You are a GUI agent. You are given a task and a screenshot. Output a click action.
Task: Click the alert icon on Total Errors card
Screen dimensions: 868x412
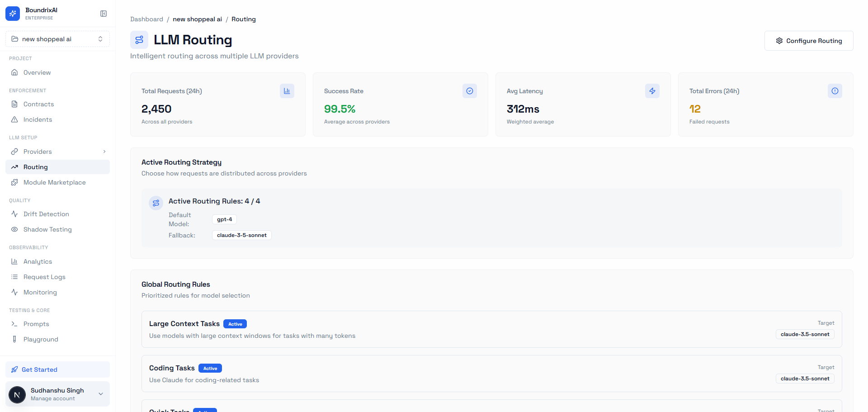[x=835, y=91]
